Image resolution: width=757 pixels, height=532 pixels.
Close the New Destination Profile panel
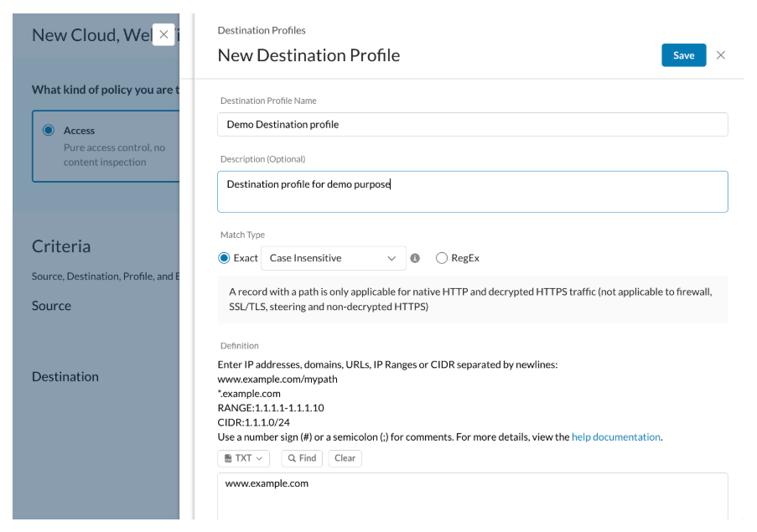(x=720, y=55)
